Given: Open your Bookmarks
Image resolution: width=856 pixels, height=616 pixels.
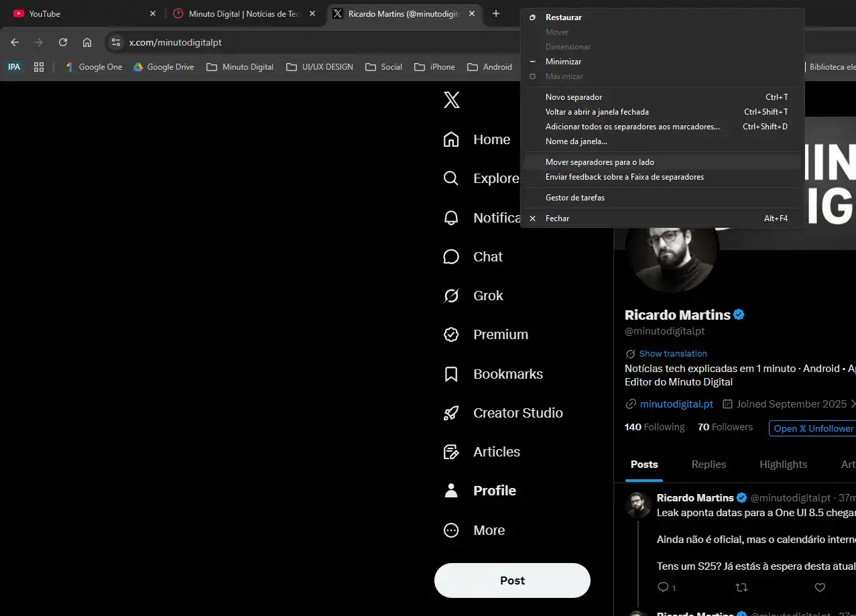Looking at the screenshot, I should pyautogui.click(x=508, y=374).
